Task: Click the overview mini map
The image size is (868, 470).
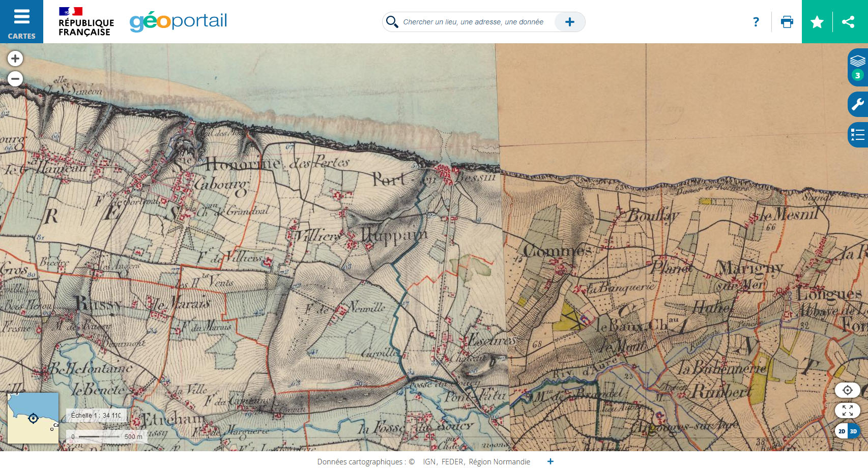Action: tap(33, 418)
